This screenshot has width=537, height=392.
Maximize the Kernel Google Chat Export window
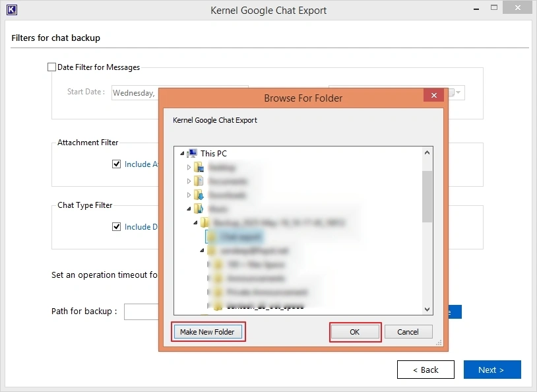pyautogui.click(x=494, y=8)
